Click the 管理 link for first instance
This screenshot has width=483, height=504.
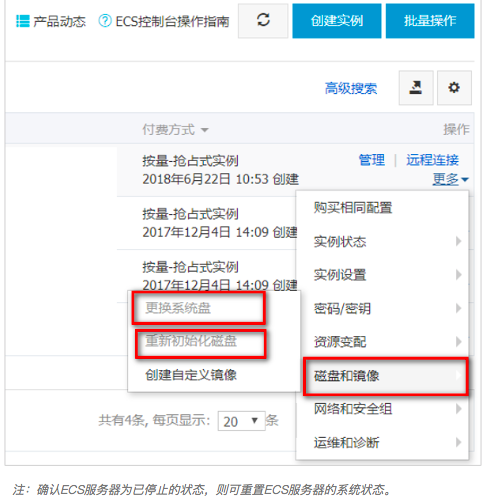pyautogui.click(x=372, y=160)
